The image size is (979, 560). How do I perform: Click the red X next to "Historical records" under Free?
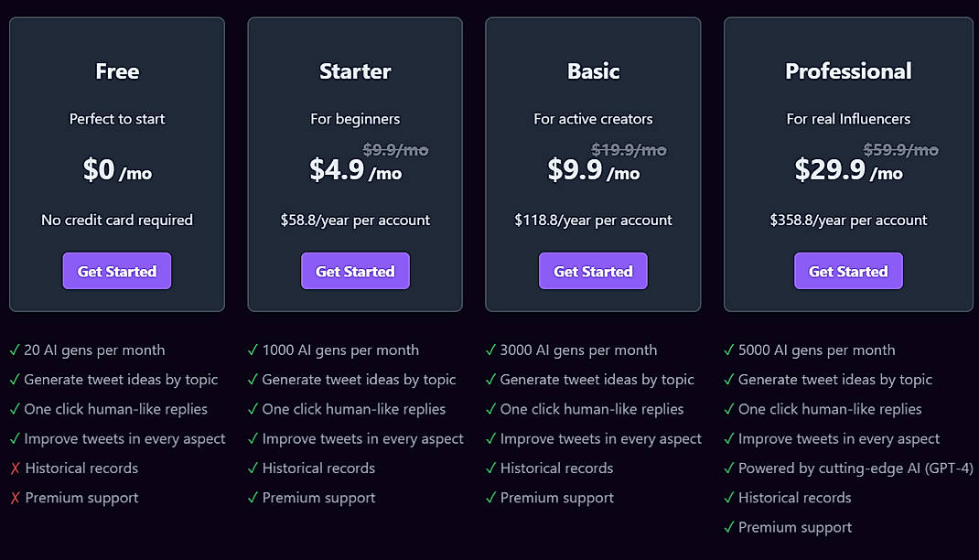tap(16, 468)
